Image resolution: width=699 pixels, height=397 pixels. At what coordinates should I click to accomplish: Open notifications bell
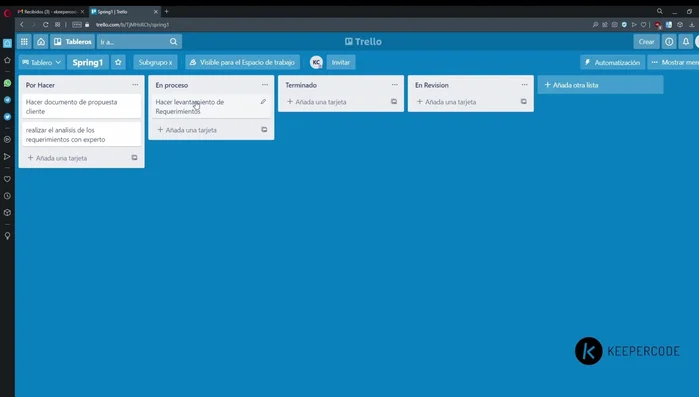[686, 41]
